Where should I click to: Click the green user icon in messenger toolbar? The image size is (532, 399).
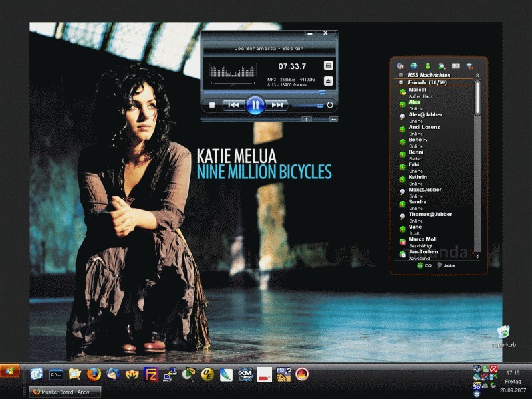(x=428, y=66)
